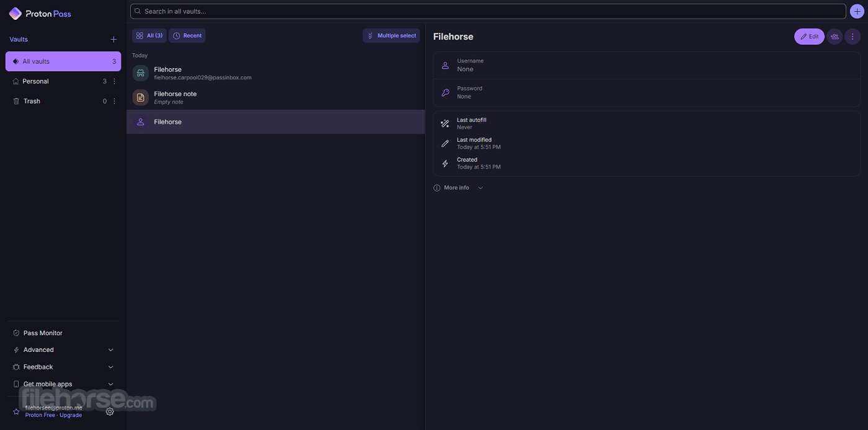Open Pass Monitor

43,333
